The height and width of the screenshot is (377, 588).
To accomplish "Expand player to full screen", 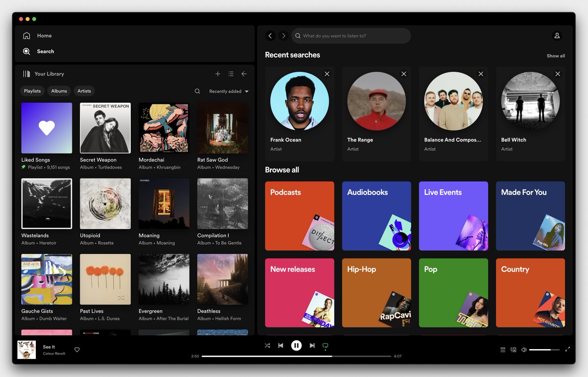I will 567,350.
